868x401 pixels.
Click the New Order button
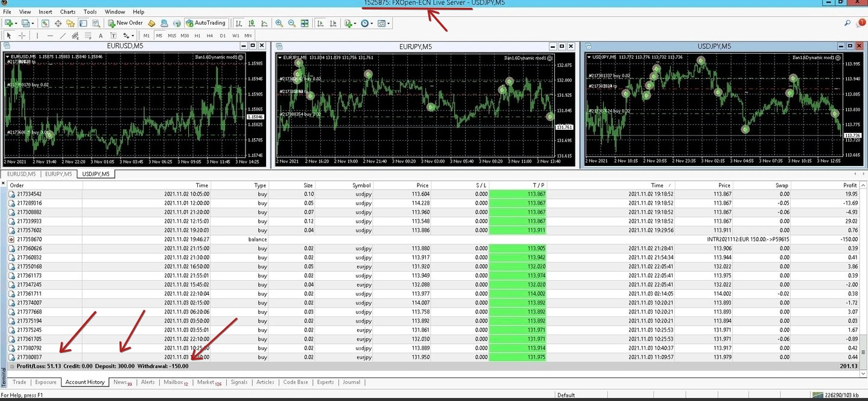click(x=125, y=23)
